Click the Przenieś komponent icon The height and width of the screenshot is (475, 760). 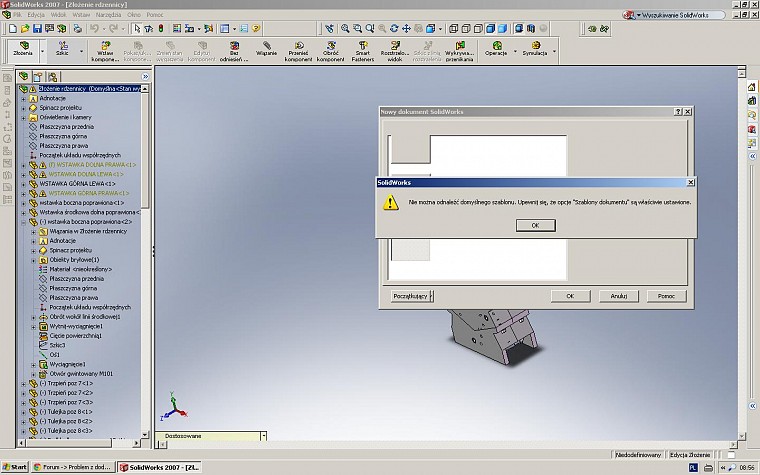[298, 51]
